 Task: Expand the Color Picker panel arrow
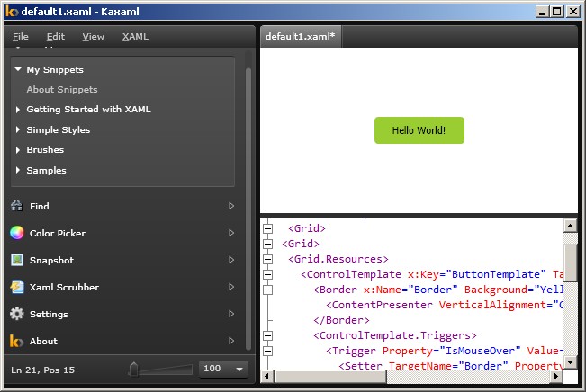[x=231, y=233]
